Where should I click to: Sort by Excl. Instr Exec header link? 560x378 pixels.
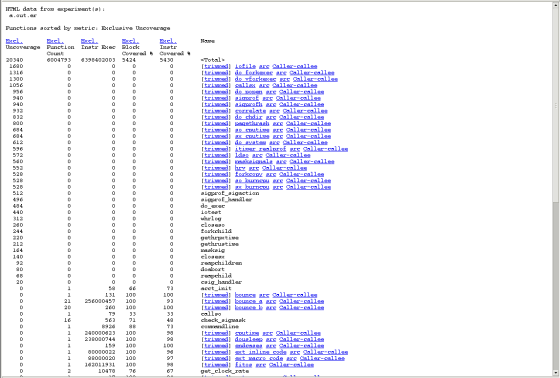point(89,41)
